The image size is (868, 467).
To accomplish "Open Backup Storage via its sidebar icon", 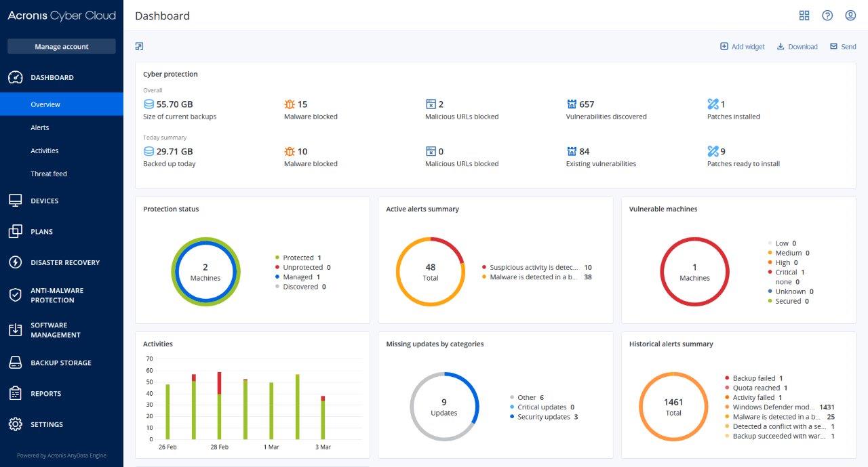I will 15,363.
